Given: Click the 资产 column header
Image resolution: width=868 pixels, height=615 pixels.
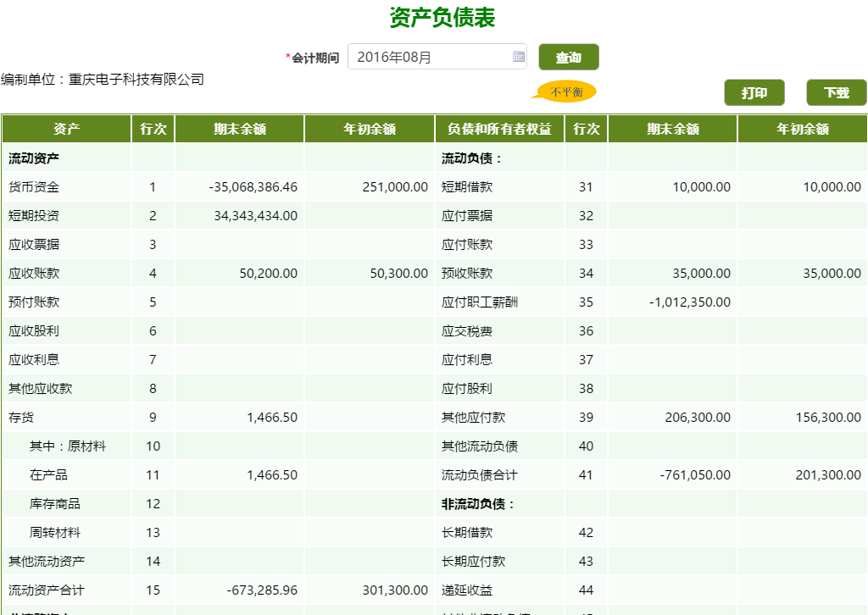Looking at the screenshot, I should click(x=66, y=129).
